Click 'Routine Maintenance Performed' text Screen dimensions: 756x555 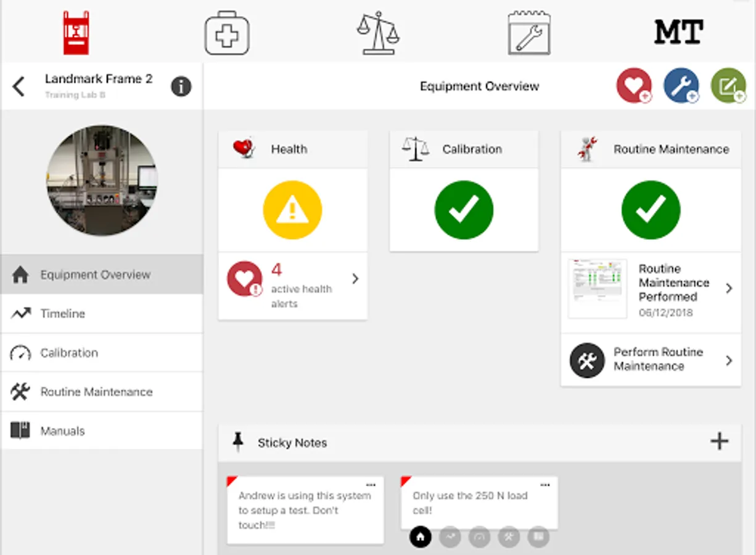point(674,282)
